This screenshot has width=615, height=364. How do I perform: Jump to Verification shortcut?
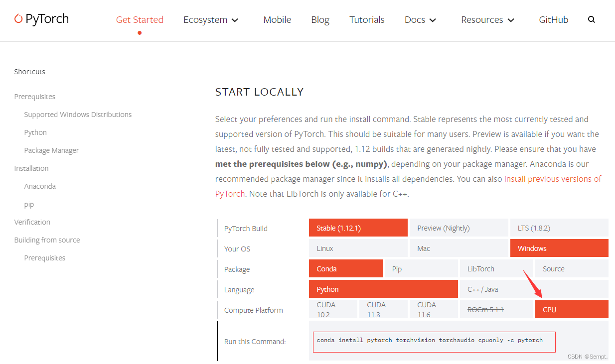pyautogui.click(x=32, y=222)
